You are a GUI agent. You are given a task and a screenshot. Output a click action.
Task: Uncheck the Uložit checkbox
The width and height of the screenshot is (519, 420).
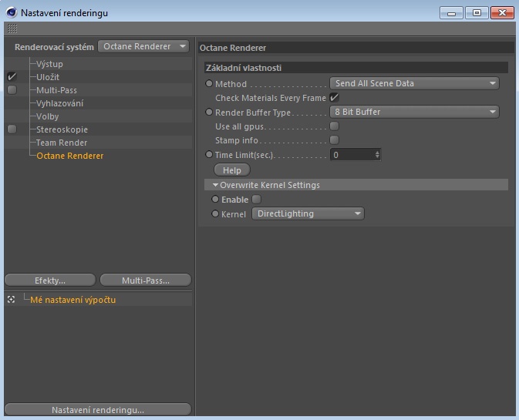pos(12,77)
